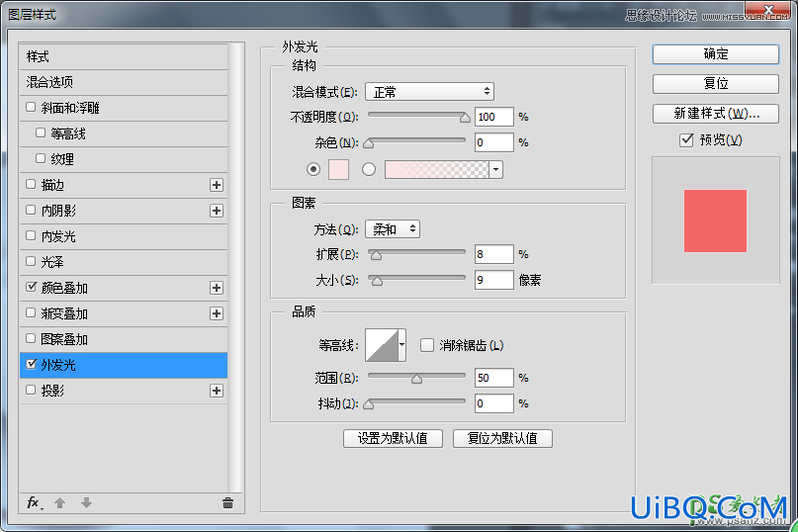Open 方法 technique dropdown
Viewport: 798px width, 532px height.
tap(393, 229)
